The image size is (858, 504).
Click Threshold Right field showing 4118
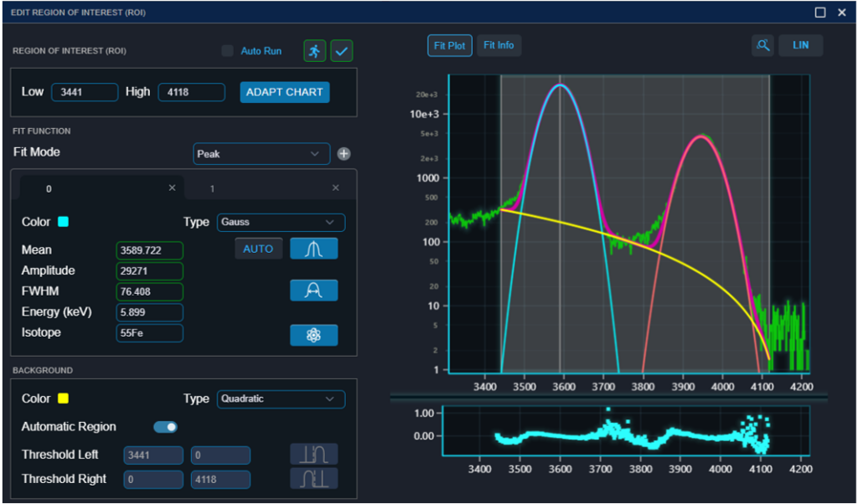point(220,480)
